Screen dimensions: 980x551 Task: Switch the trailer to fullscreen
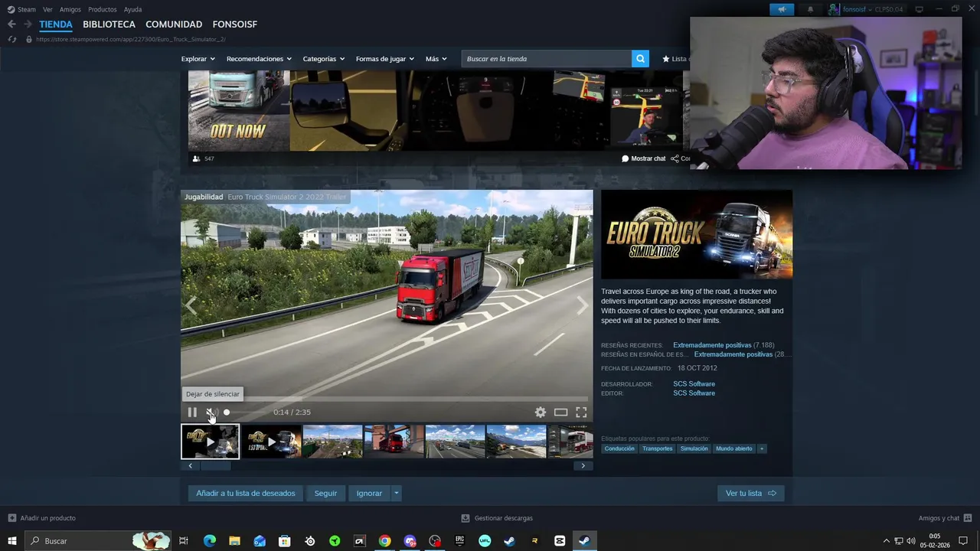[581, 412]
